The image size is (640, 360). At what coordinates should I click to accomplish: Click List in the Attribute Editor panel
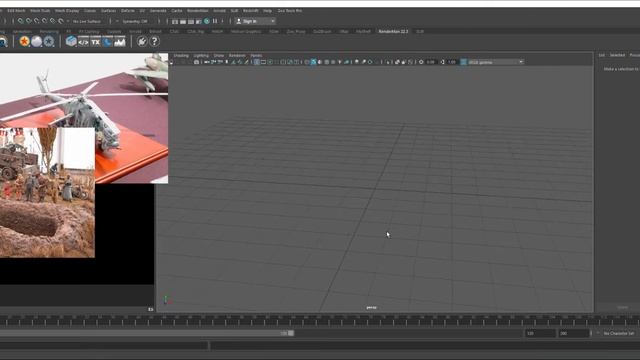click(602, 55)
